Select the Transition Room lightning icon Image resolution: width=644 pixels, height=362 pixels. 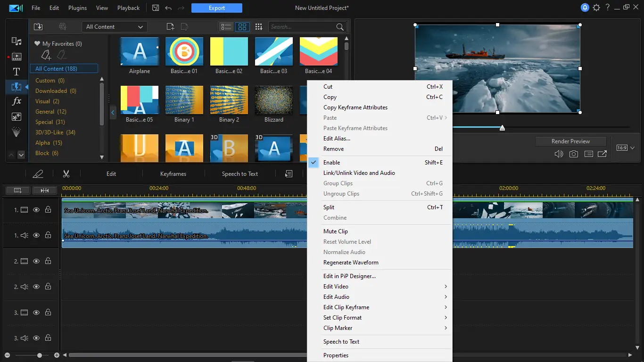click(x=17, y=87)
